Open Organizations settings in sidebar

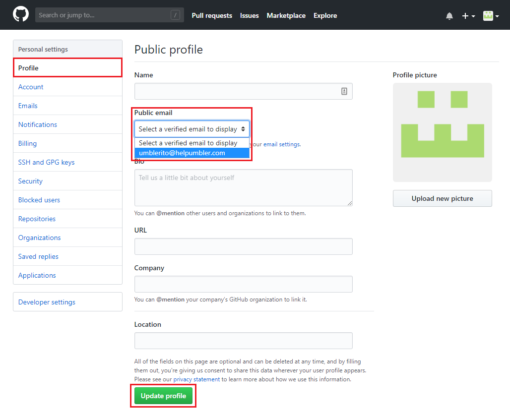(x=67, y=238)
